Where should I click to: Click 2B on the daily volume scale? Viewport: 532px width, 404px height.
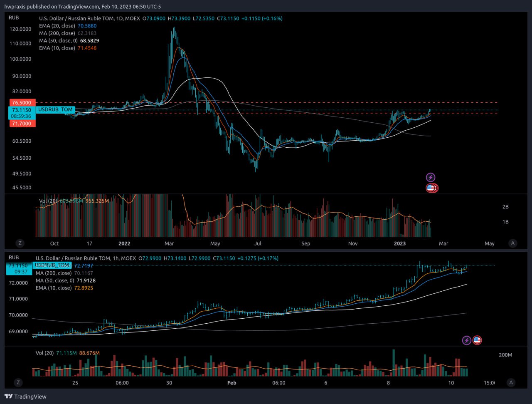pyautogui.click(x=505, y=207)
